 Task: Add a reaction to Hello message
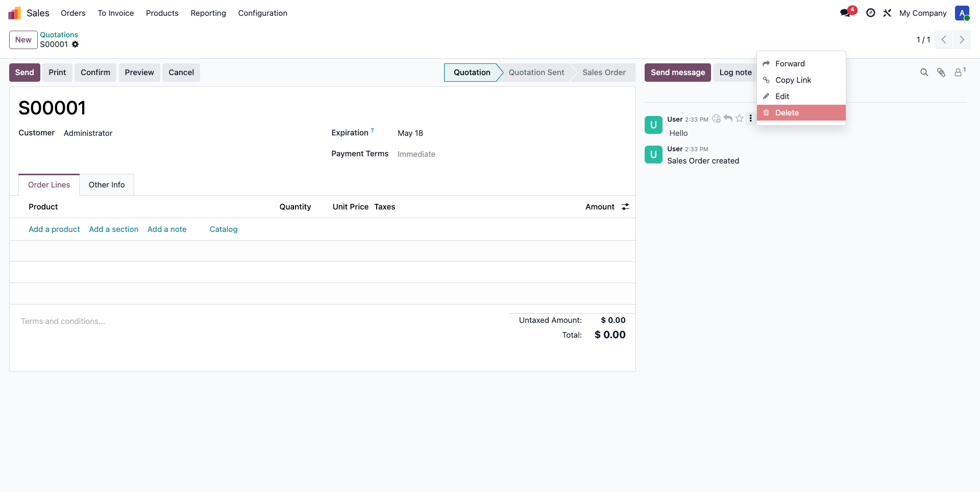(x=717, y=119)
